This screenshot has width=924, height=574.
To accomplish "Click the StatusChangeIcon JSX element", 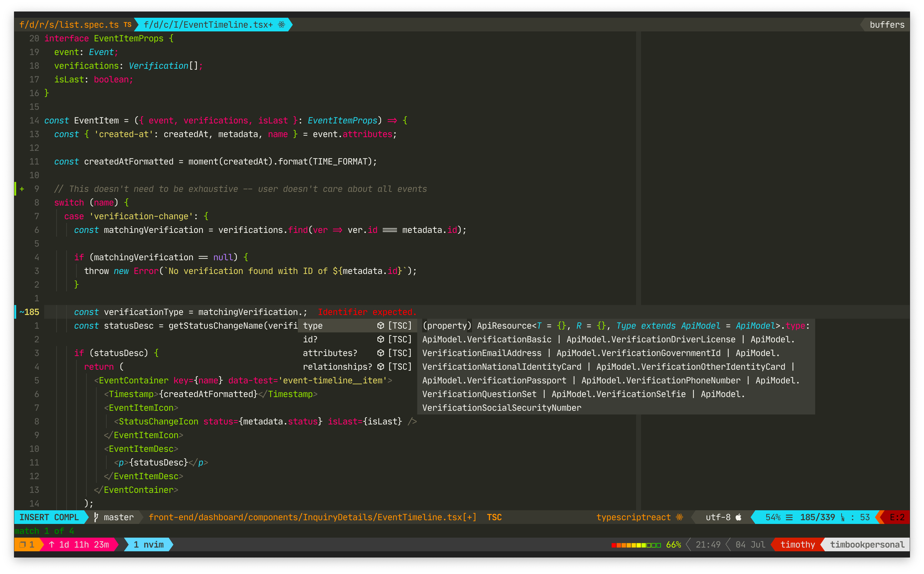I will pos(265,421).
